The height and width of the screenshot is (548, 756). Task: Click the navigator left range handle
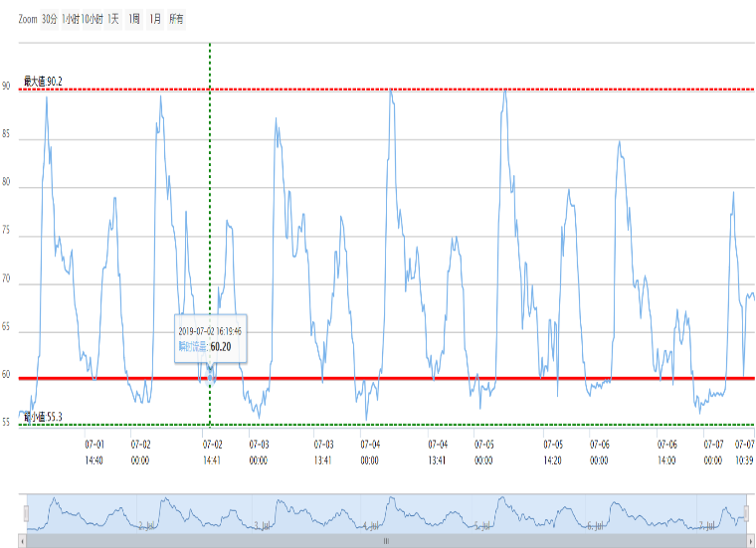click(x=27, y=512)
